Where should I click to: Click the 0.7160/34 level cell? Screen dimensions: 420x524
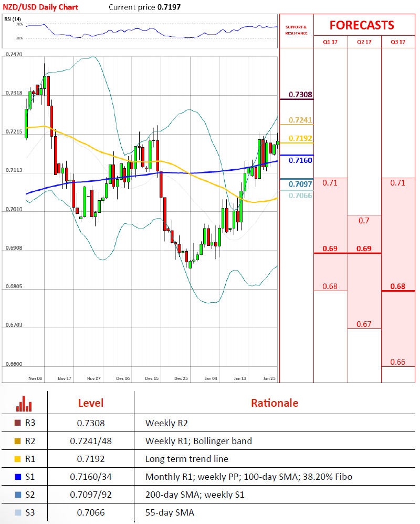point(91,477)
